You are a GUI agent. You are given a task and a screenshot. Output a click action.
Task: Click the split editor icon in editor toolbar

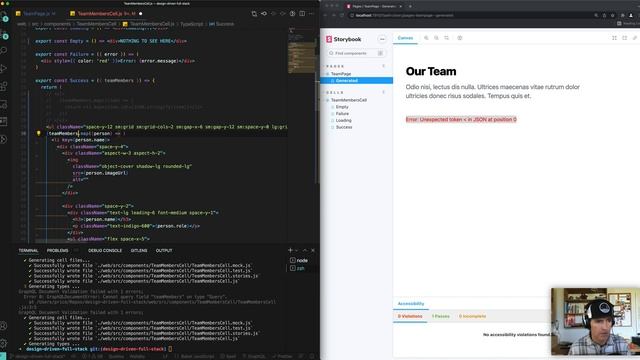point(302,13)
